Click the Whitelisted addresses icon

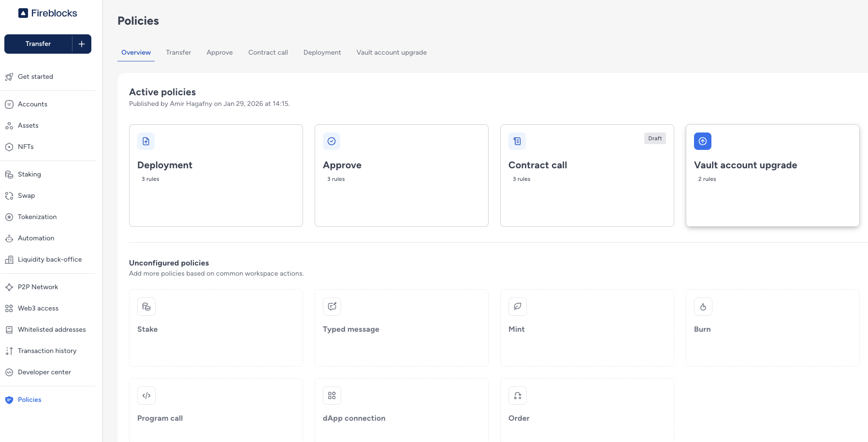coord(9,330)
